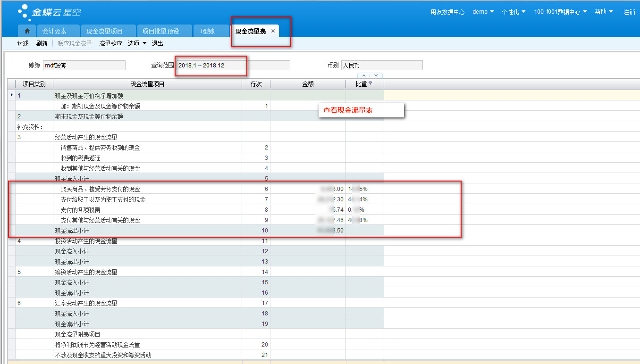Viewport: 640px width, 364px height.
Task: Open the 帮助 dropdown menu
Action: [x=604, y=12]
